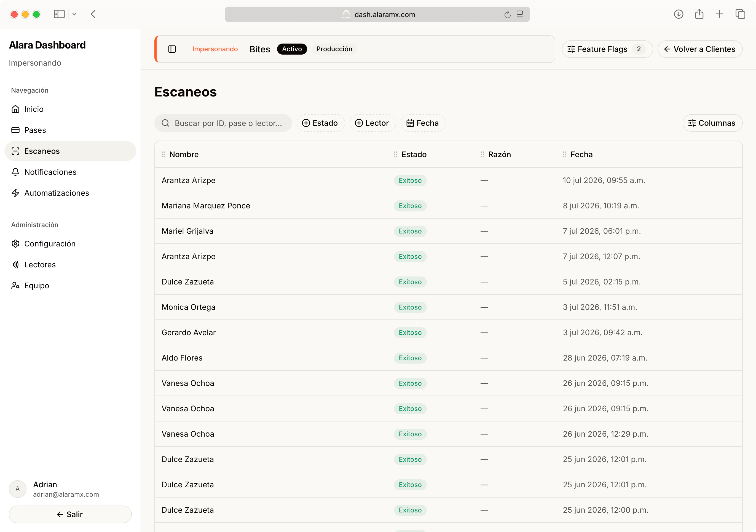This screenshot has width=756, height=532.
Task: Click the date 25 jun 2026, 12:00 p.m.
Action: (605, 510)
